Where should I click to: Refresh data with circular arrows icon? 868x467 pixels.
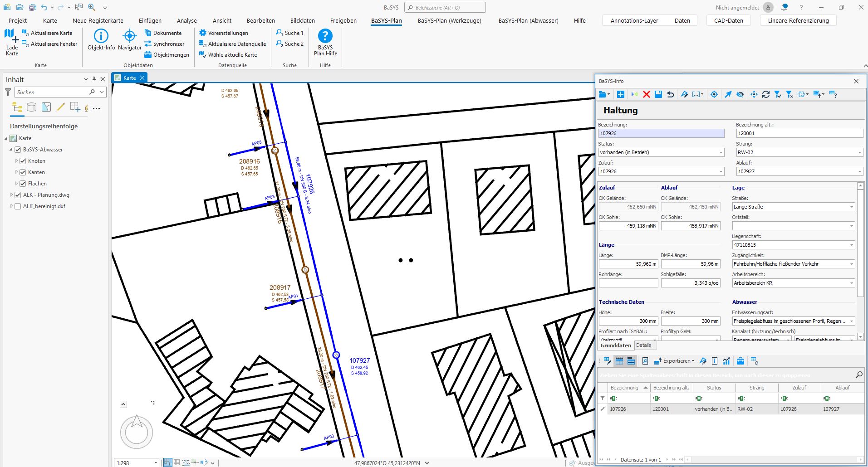point(766,94)
